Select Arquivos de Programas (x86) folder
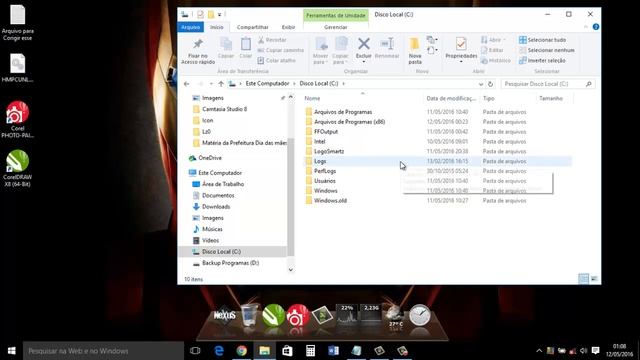The height and width of the screenshot is (360, 640). pyautogui.click(x=349, y=122)
